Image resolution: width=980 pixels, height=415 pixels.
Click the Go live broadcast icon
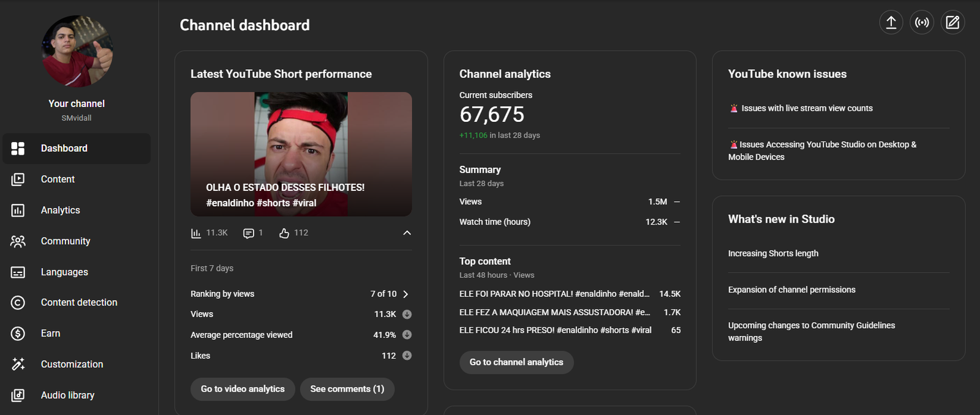tap(922, 23)
